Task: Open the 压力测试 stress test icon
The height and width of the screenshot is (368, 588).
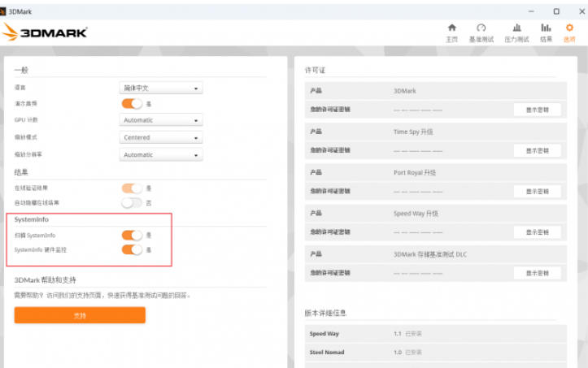Action: (x=516, y=28)
